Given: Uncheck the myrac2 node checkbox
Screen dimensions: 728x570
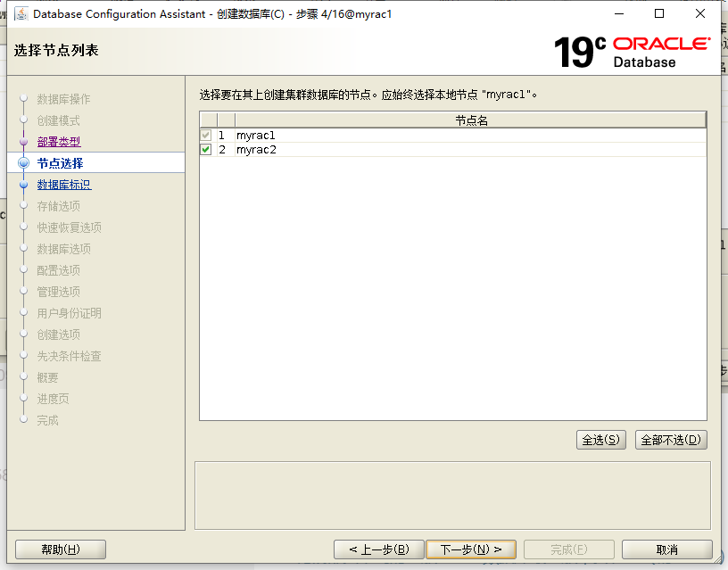Looking at the screenshot, I should click(x=206, y=149).
